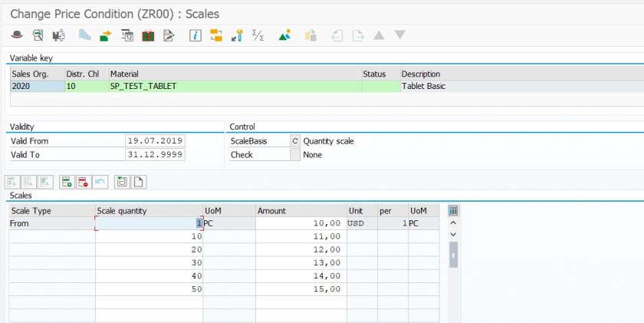The image size is (644, 323).
Task: Delete scale row with red minus icon
Action: tap(83, 182)
